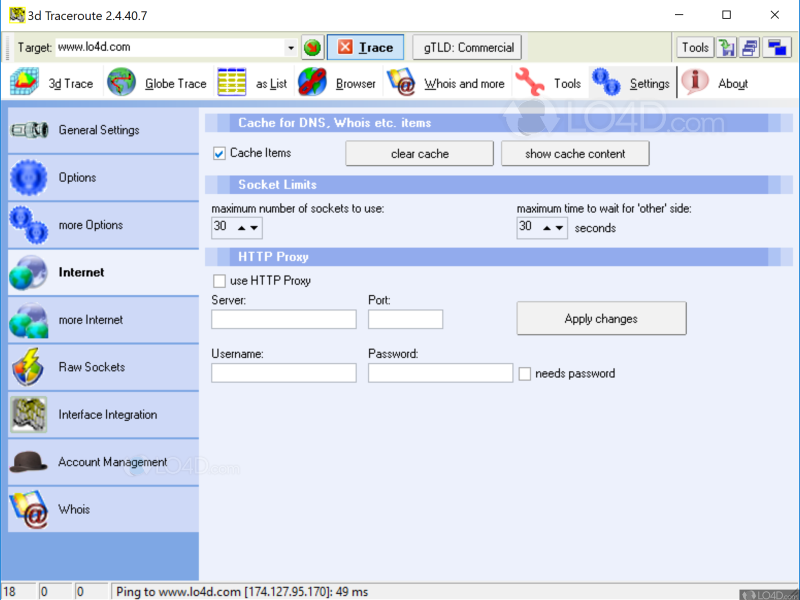This screenshot has height=600, width=800.
Task: Increase maximum number of sockets value
Action: click(242, 228)
